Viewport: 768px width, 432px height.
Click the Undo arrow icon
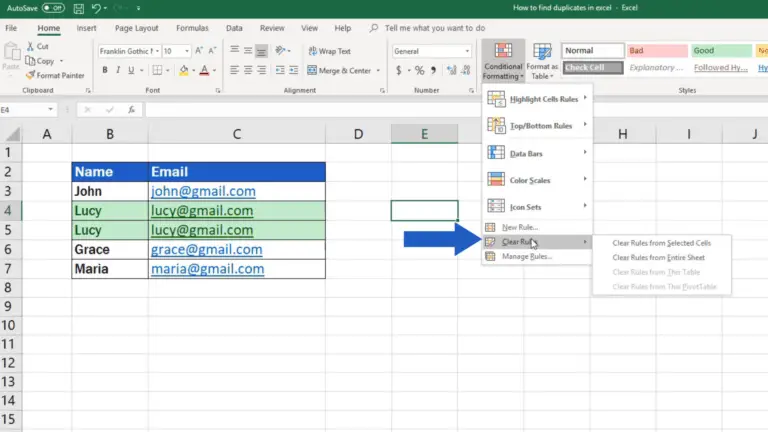96,7
